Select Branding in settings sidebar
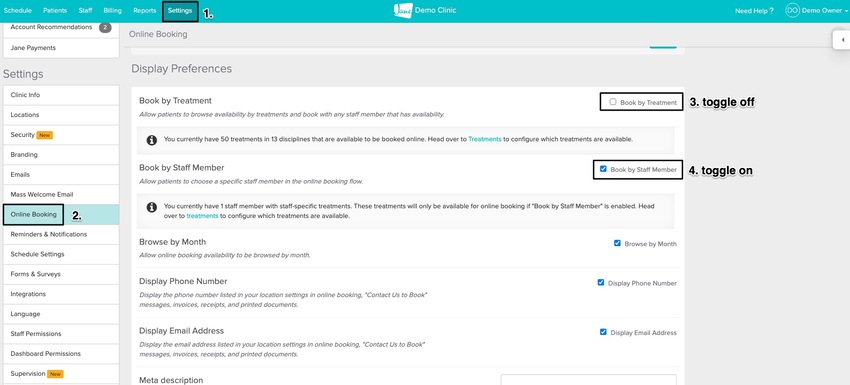 [x=61, y=155]
